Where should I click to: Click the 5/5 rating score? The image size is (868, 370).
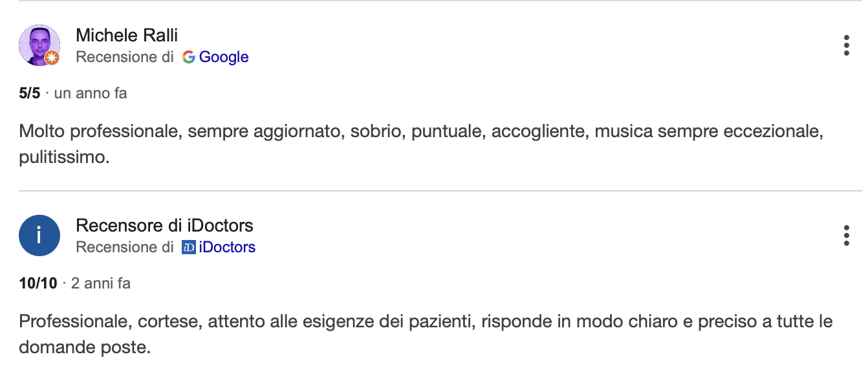[30, 93]
